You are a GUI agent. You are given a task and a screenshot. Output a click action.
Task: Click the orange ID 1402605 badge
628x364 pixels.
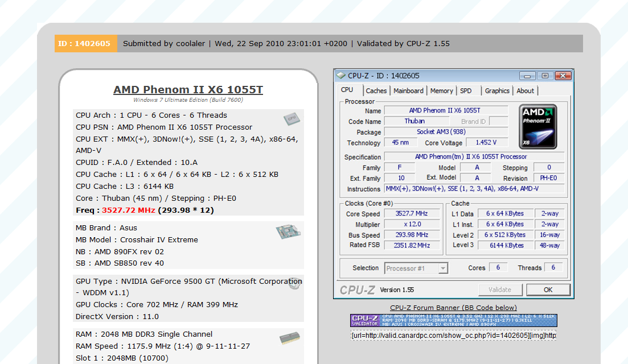[85, 43]
